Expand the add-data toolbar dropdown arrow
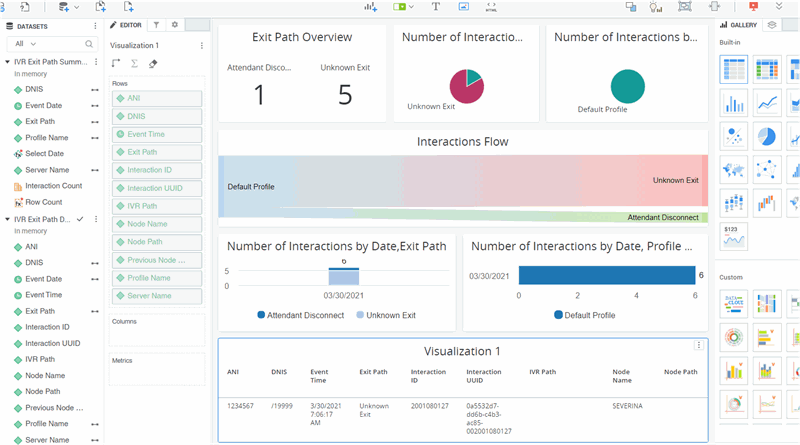Viewport: 800px width, 445px height. (x=78, y=7)
